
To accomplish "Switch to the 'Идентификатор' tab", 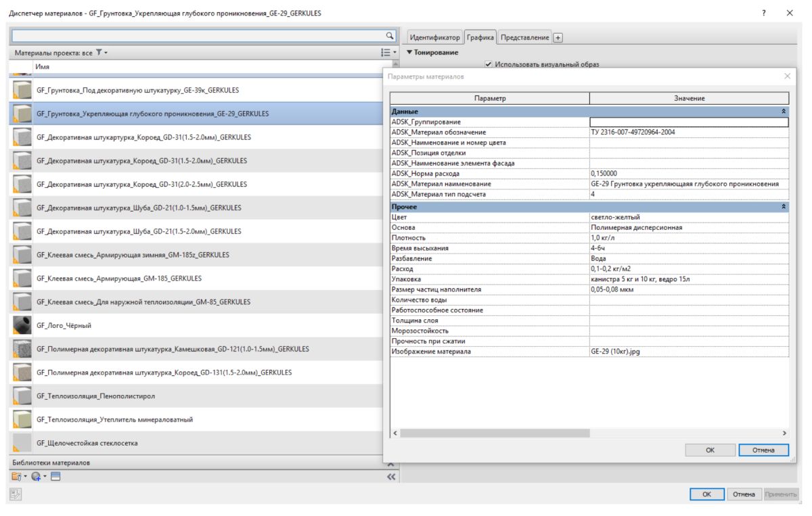I will pyautogui.click(x=434, y=38).
